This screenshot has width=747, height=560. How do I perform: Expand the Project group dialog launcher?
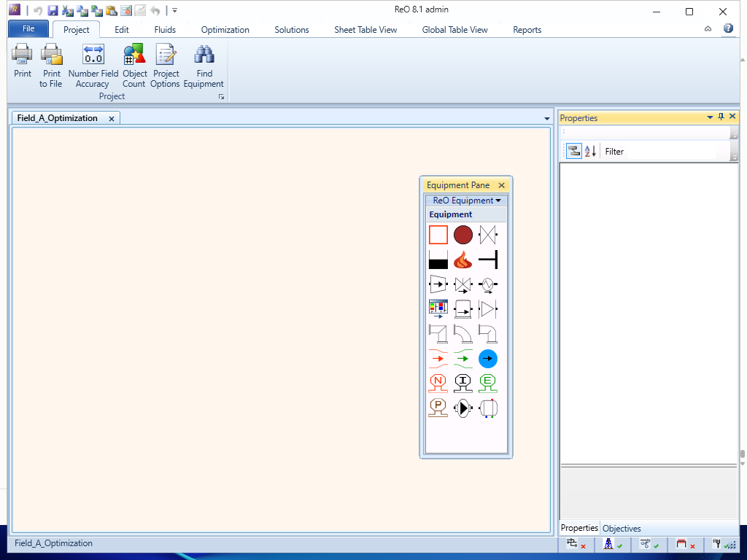click(x=222, y=97)
